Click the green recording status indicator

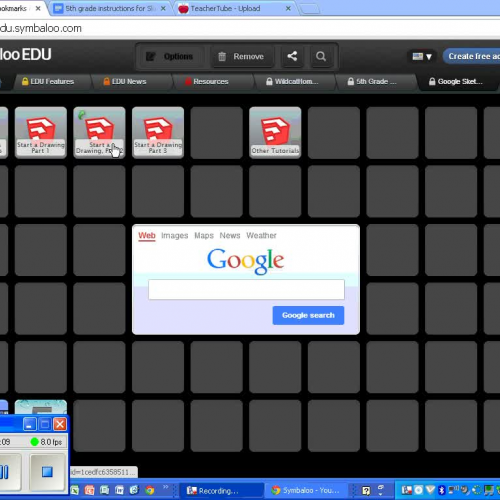[35, 442]
